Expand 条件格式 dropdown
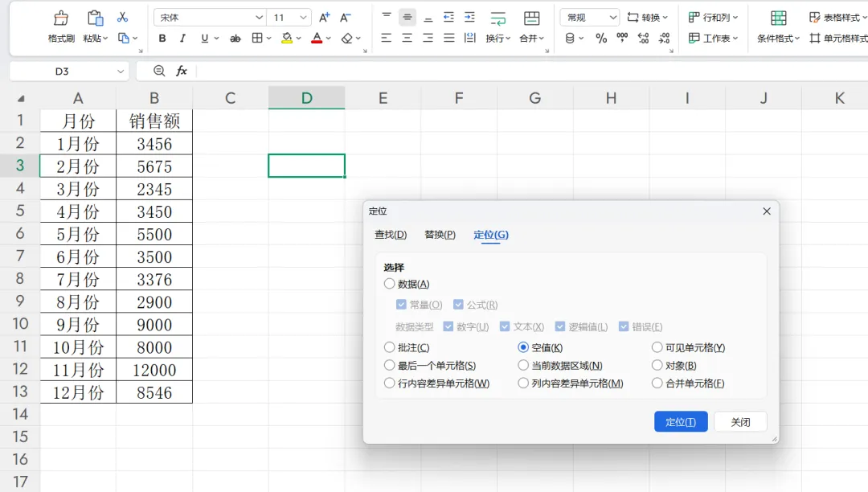The image size is (868, 492). click(x=797, y=39)
